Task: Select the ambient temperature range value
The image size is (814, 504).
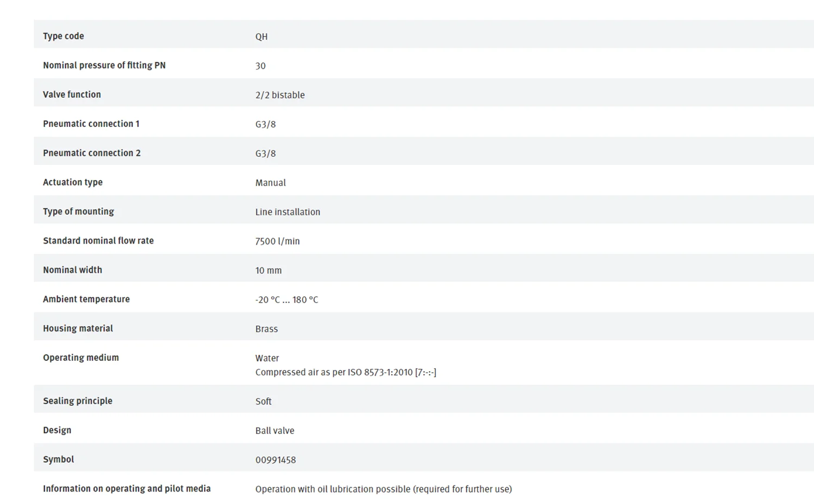Action: pyautogui.click(x=287, y=299)
